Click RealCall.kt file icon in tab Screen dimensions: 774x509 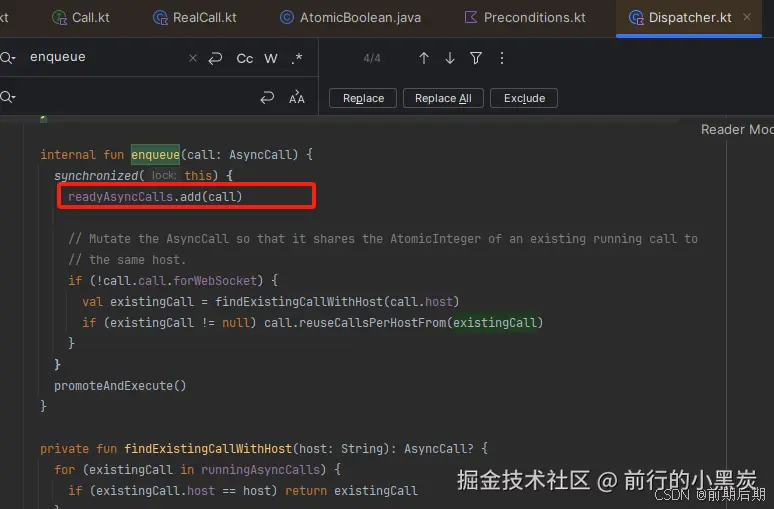coord(160,18)
